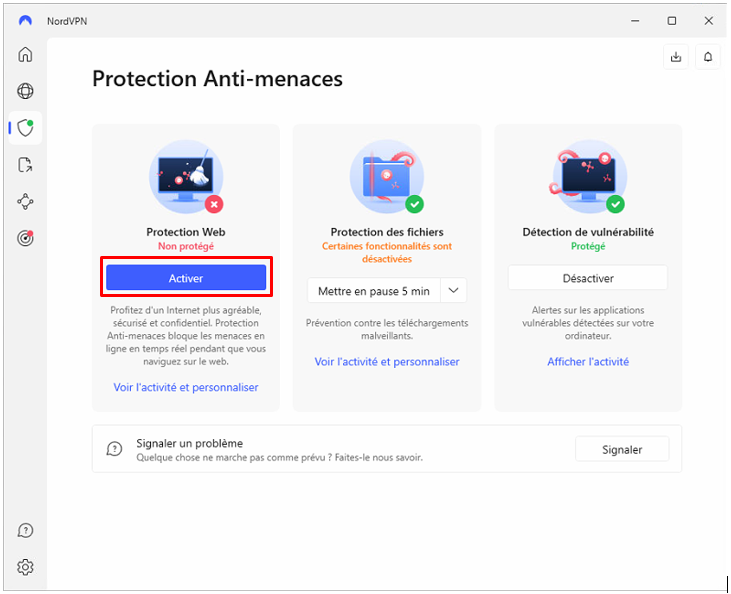
Task: Click the NordVPN logo icon
Action: click(x=25, y=21)
